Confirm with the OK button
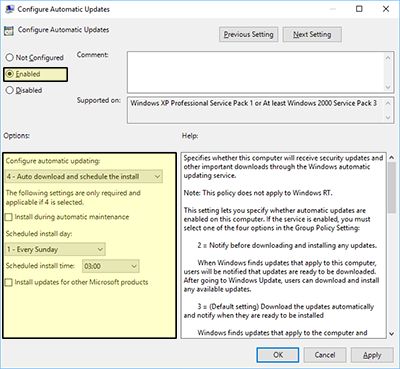The height and width of the screenshot is (369, 400). pos(278,355)
